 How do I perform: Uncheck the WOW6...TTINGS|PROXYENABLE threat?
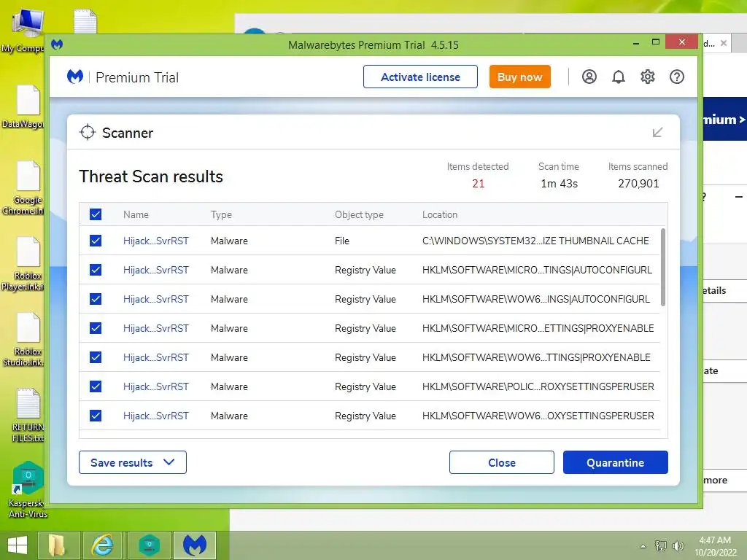[x=96, y=357]
